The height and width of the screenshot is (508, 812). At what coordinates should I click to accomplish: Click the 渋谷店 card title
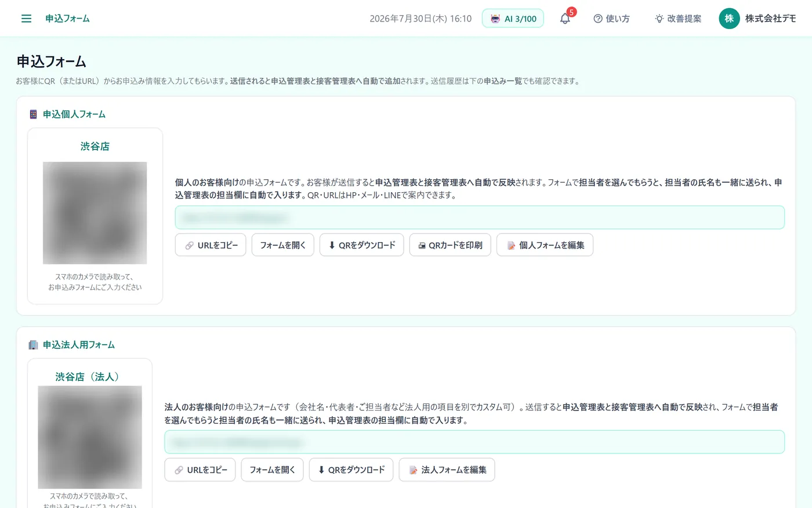95,146
